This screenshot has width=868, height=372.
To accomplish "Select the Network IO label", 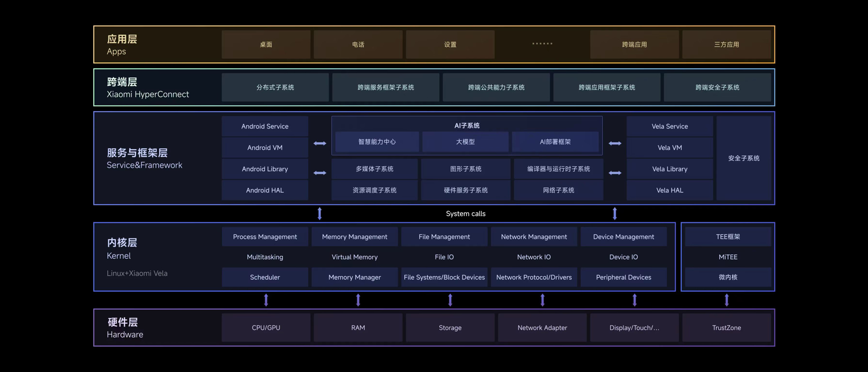I will click(x=534, y=257).
